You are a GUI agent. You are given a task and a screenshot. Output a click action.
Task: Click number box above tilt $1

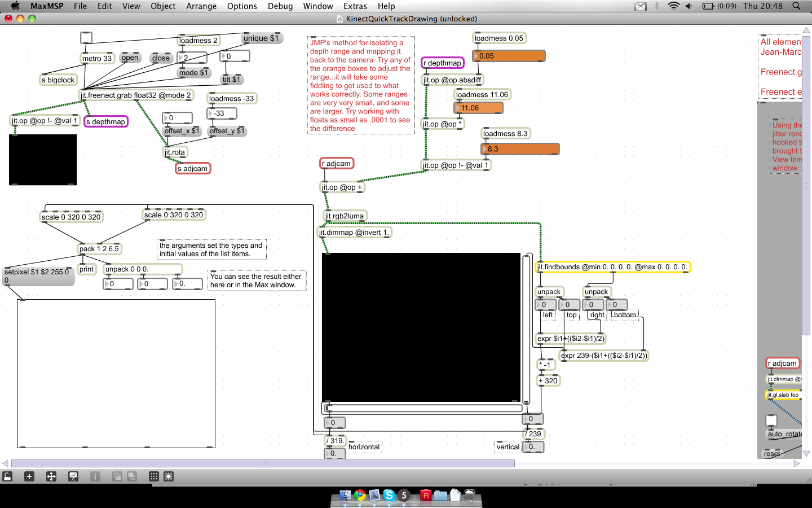235,56
